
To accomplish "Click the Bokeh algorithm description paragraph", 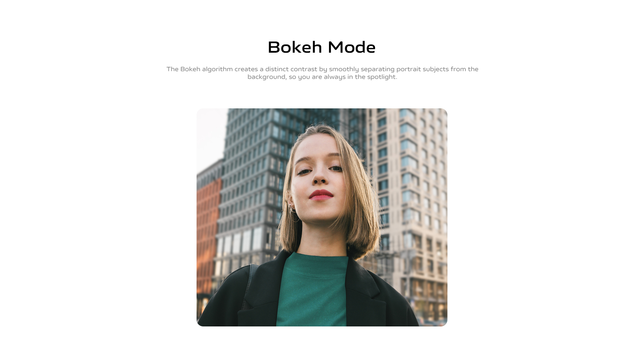I will click(322, 73).
